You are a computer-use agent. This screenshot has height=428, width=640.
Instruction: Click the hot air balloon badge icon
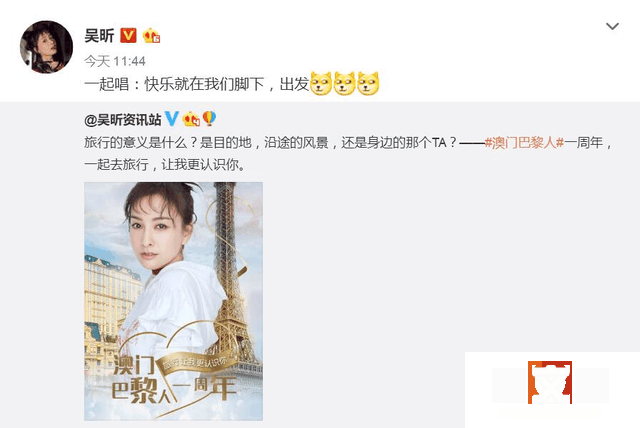[209, 119]
